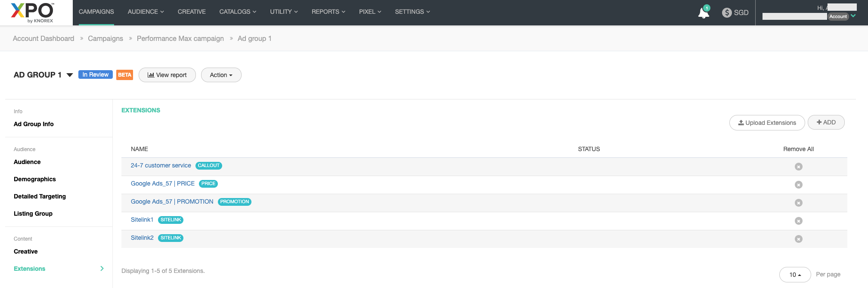Remove the Google Ads_57 PROMOTION extension

point(798,203)
